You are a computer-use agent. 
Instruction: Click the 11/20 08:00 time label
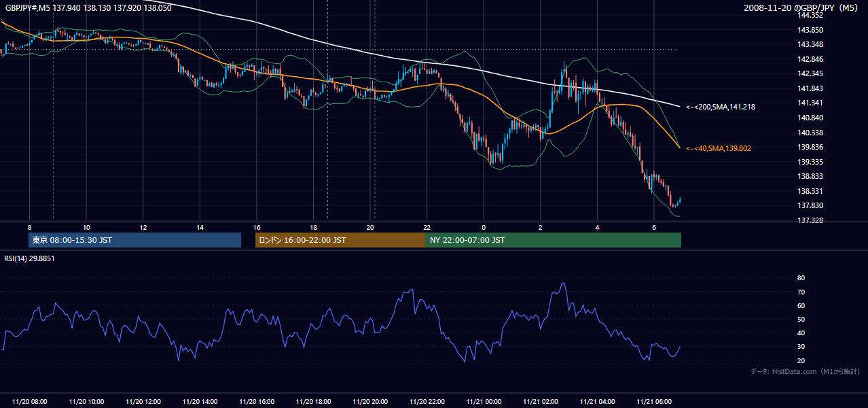coord(29,402)
